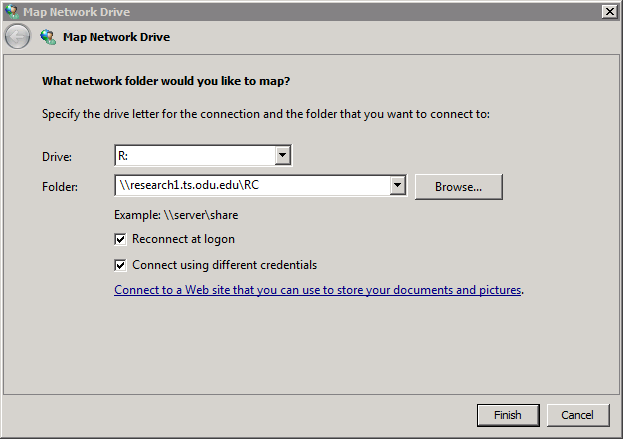Screen dimensions: 623x439
Task: Click the Drive: label
Action: (x=58, y=156)
